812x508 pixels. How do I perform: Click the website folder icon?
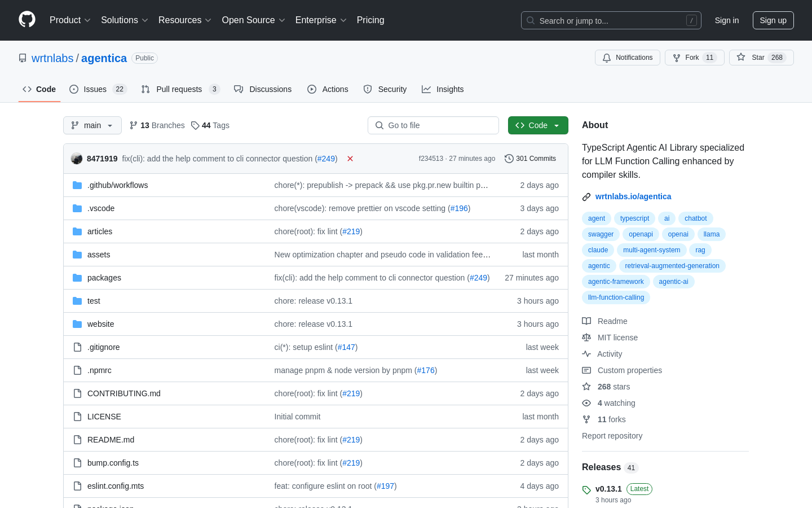point(77,324)
